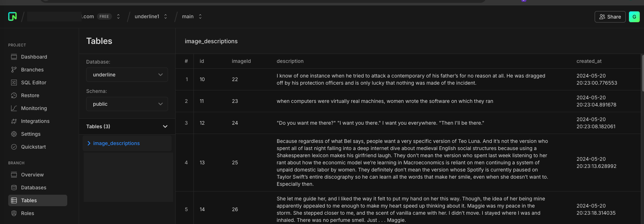Screen dimensions: 644x224
Task: Click the Roles icon in sidebar
Action: [x=14, y=213]
